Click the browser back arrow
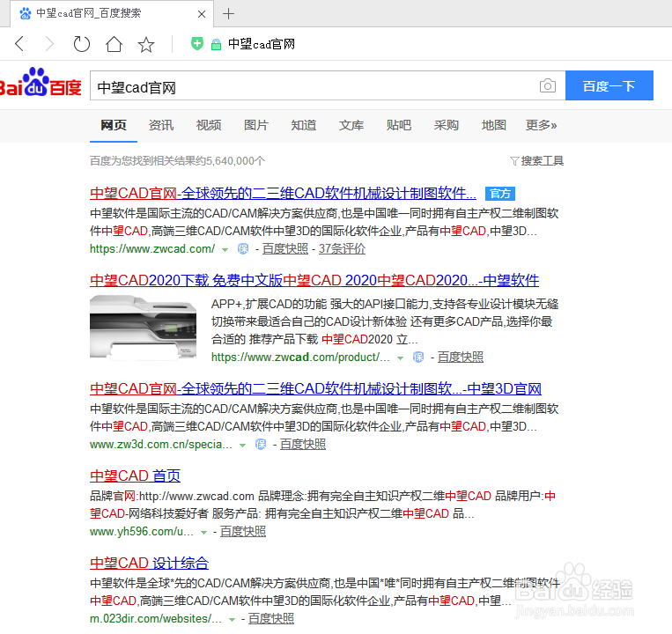This screenshot has height=634, width=672. 19,44
